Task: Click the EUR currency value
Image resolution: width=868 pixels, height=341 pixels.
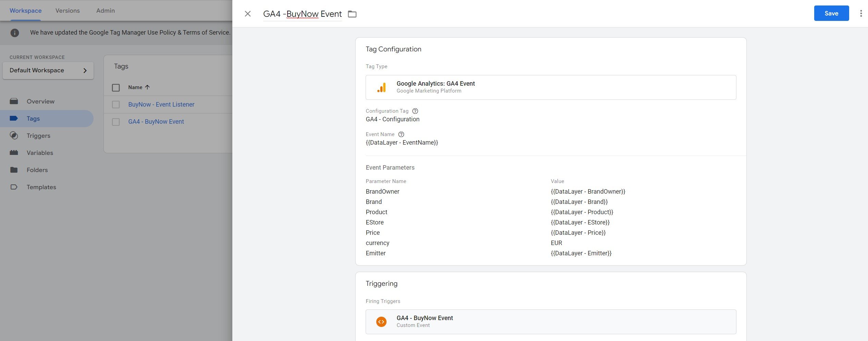Action: (x=556, y=243)
